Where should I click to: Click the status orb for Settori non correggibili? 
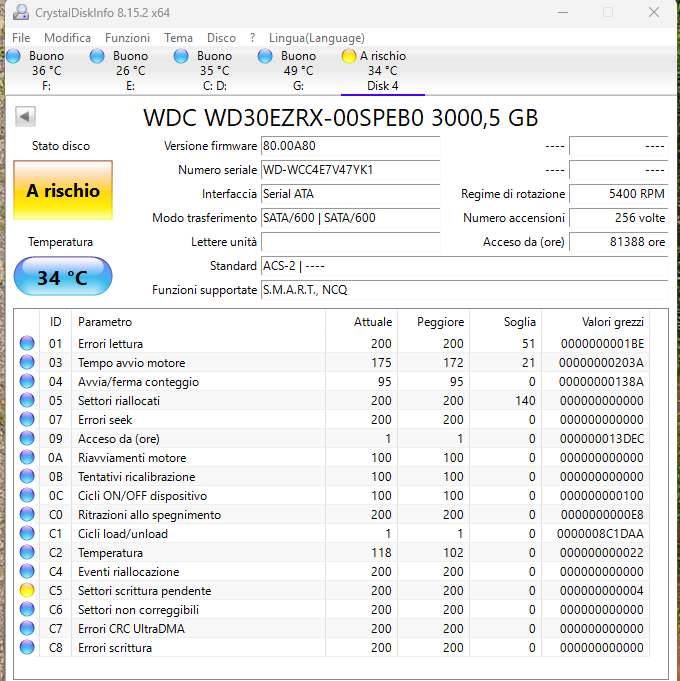pyautogui.click(x=27, y=609)
